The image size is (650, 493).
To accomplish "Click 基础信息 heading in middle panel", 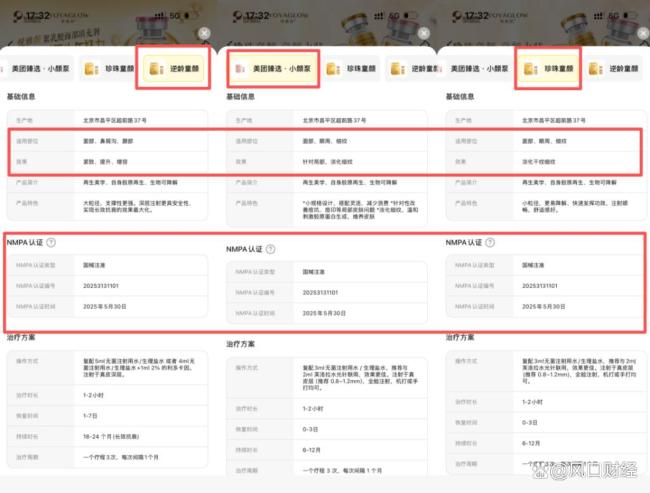I will click(240, 97).
